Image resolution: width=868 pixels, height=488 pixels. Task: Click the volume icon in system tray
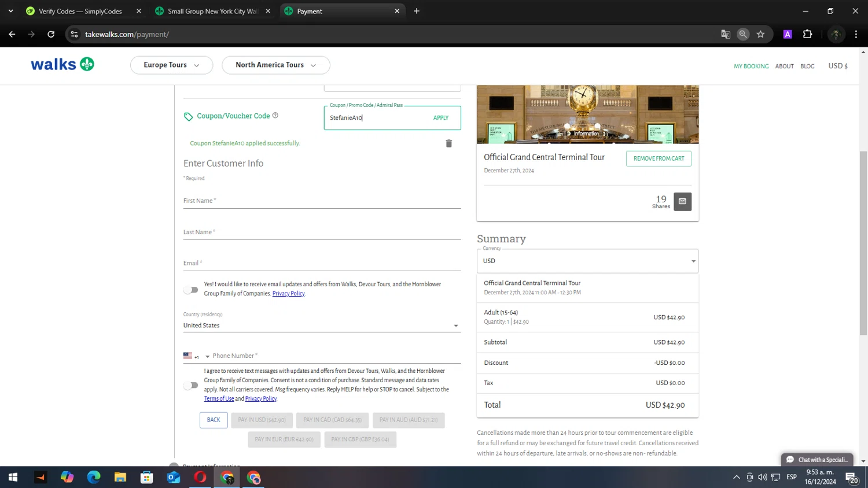(x=763, y=477)
